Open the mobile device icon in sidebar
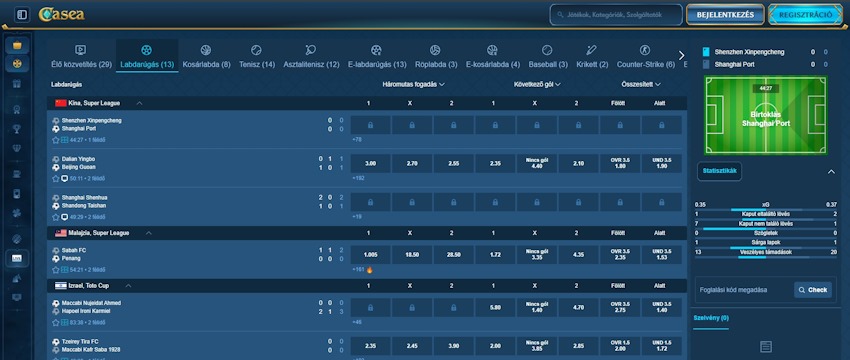The image size is (850, 360). click(17, 194)
